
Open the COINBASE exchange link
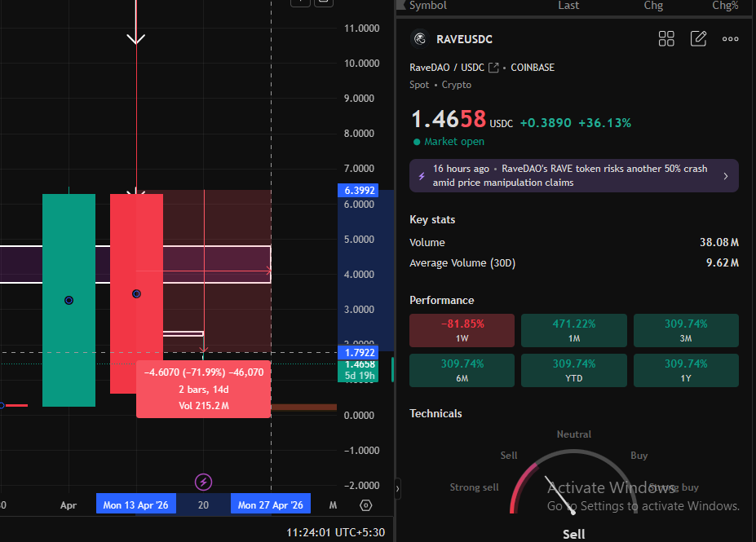532,67
